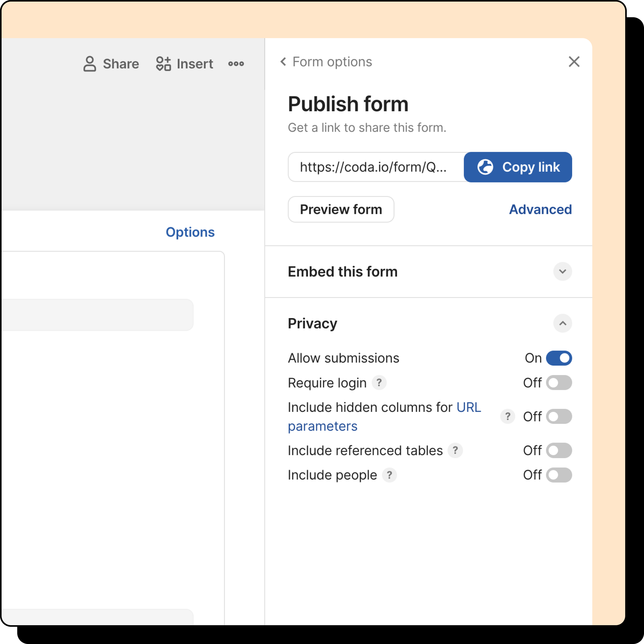Open the Advanced link

(x=540, y=209)
